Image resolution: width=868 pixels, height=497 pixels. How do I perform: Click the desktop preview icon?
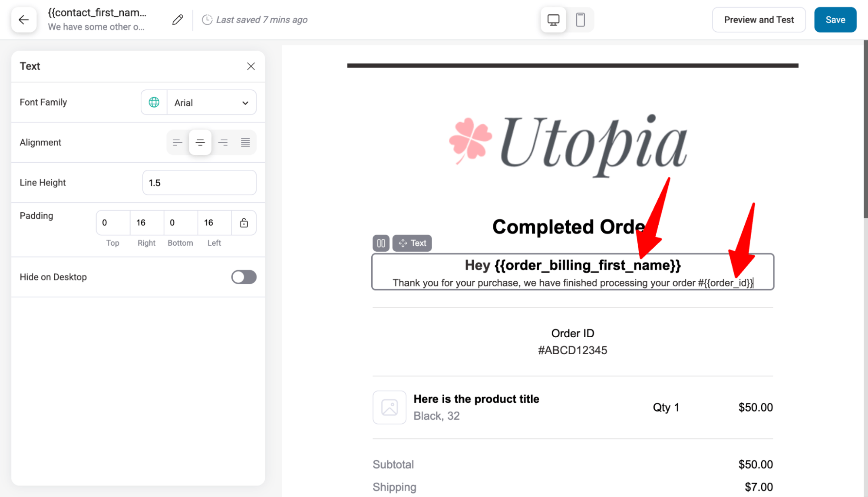coord(553,20)
